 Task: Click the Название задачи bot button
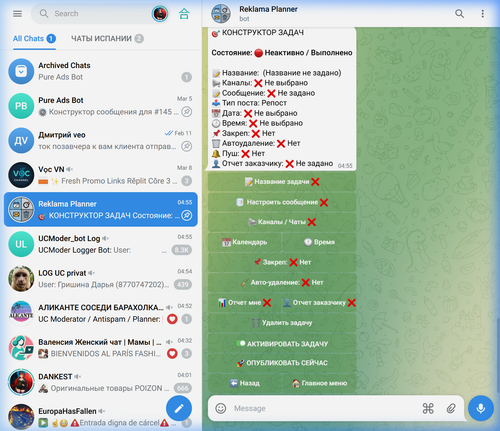(x=282, y=182)
